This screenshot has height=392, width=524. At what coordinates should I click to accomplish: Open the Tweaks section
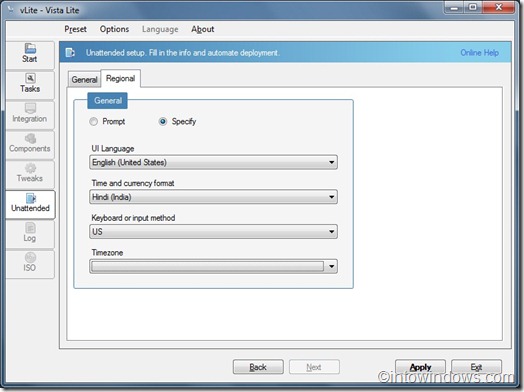click(x=30, y=174)
